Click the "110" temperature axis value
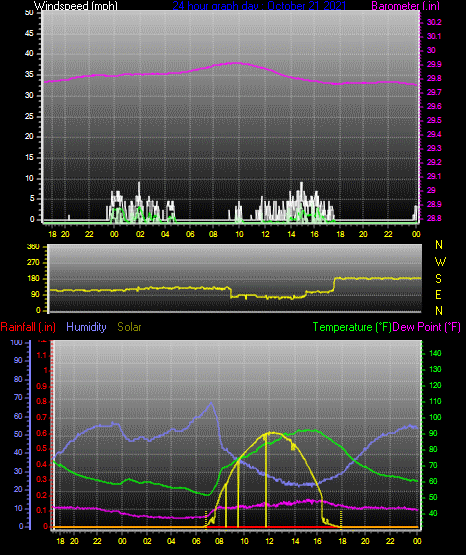This screenshot has height=555, width=466. pos(435,401)
